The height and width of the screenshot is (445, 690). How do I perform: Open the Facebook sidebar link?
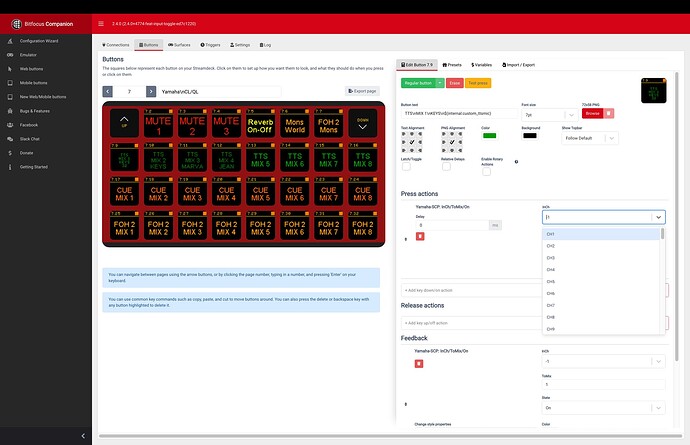[x=29, y=125]
